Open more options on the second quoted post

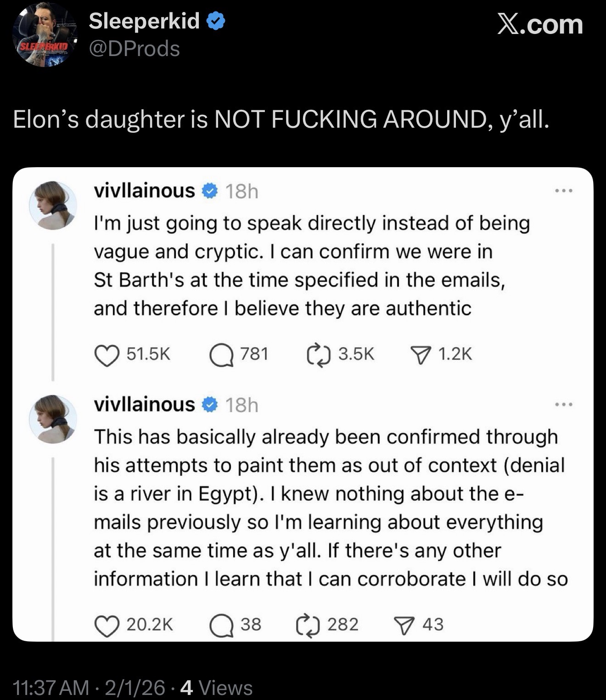pos(564,405)
